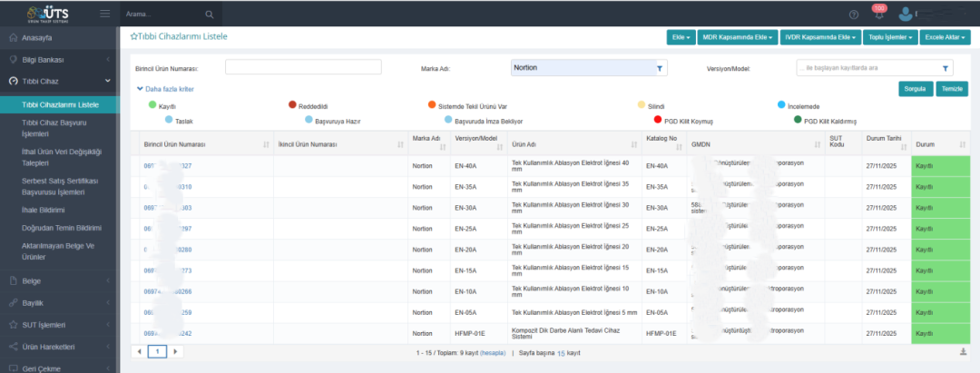Expand Bilgi Bankası sidebar menu
Viewport: 980px width, 373px height.
tap(59, 60)
